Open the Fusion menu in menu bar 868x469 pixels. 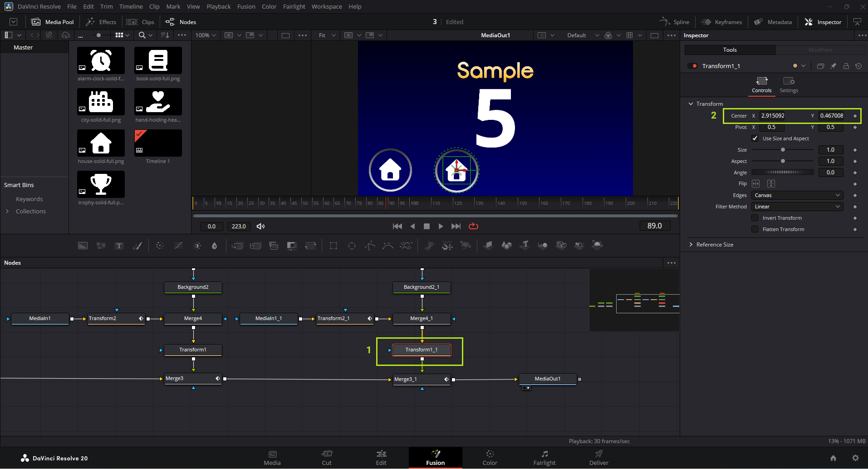coord(246,6)
